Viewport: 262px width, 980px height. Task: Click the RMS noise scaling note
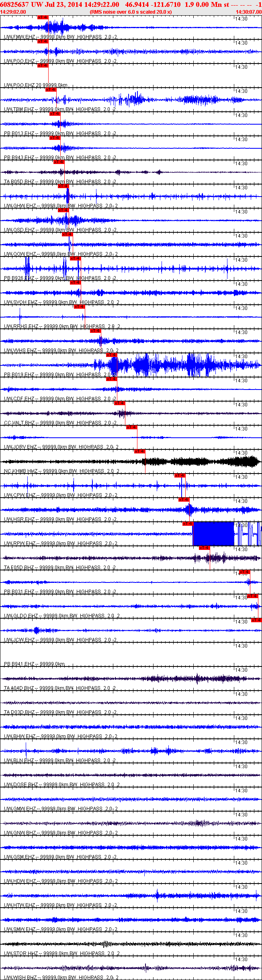(x=131, y=12)
